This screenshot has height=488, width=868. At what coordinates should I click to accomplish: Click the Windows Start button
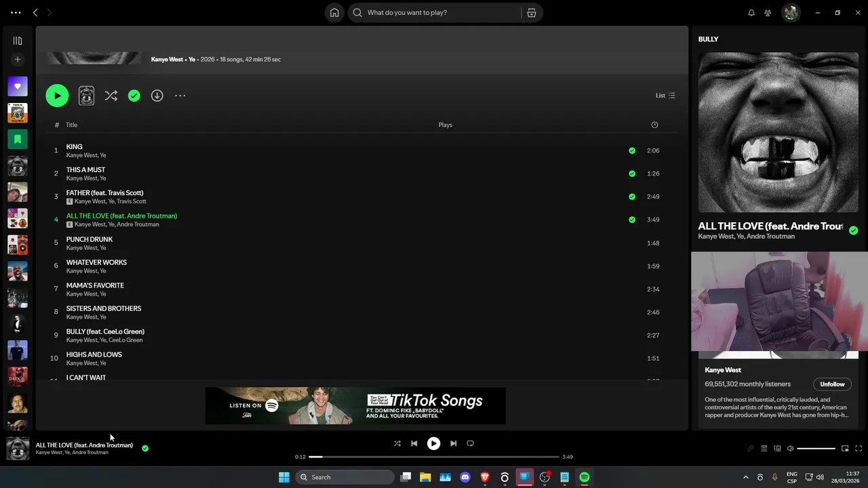pos(284,477)
